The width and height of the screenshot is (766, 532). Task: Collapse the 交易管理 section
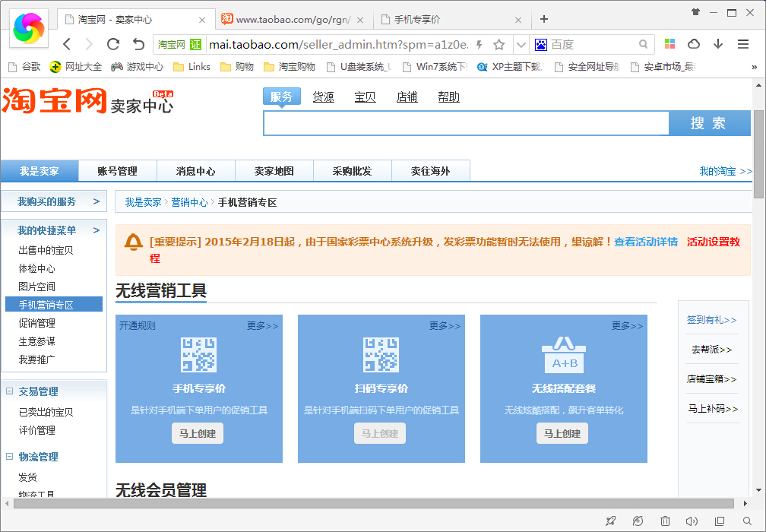tap(9, 391)
